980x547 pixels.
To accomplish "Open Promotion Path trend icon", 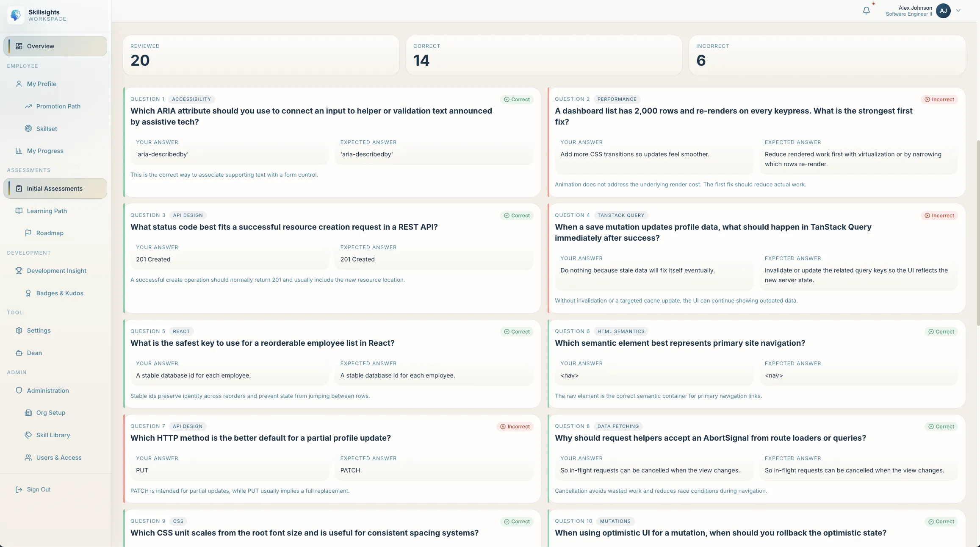I will [x=28, y=106].
